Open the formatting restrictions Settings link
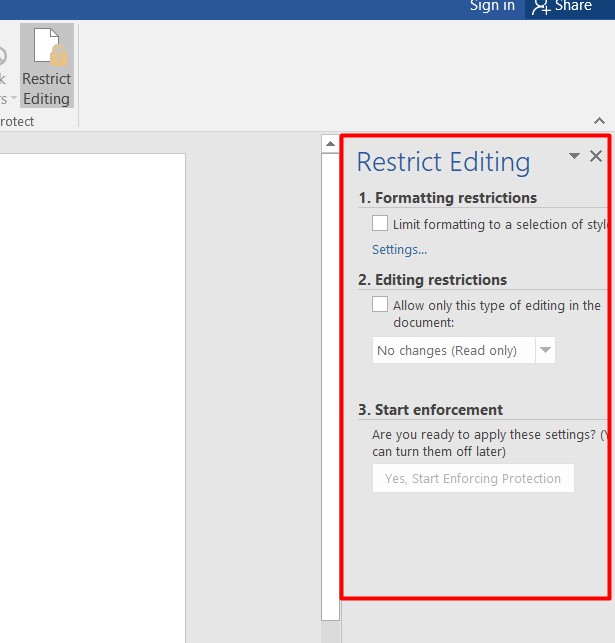 399,250
